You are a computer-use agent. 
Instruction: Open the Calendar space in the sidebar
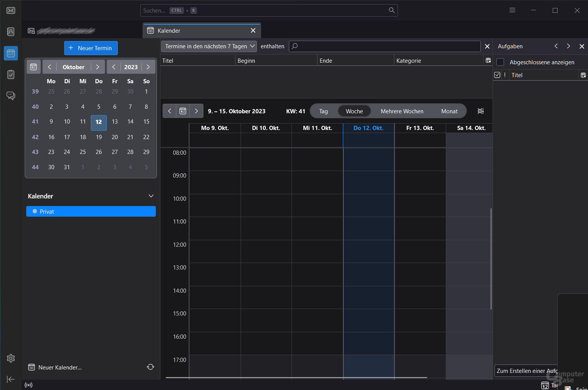pos(11,53)
